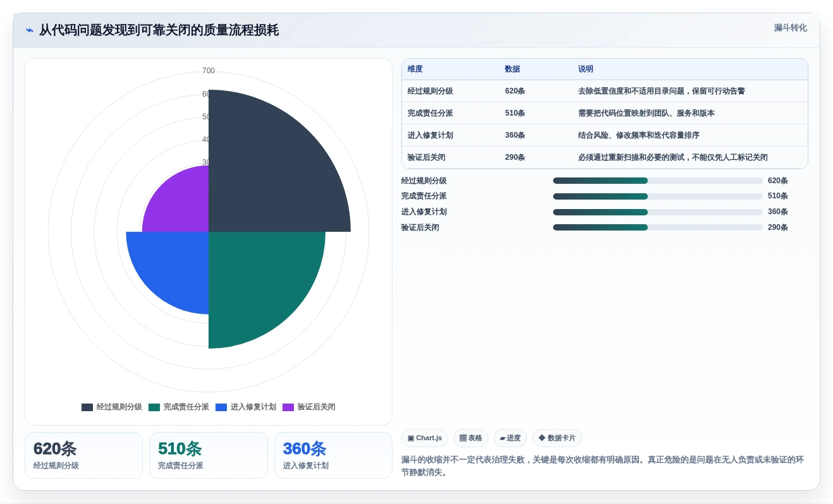Screen dimensions: 833x504
Task: Click the 完成责任分派 progress bar
Action: (658, 196)
